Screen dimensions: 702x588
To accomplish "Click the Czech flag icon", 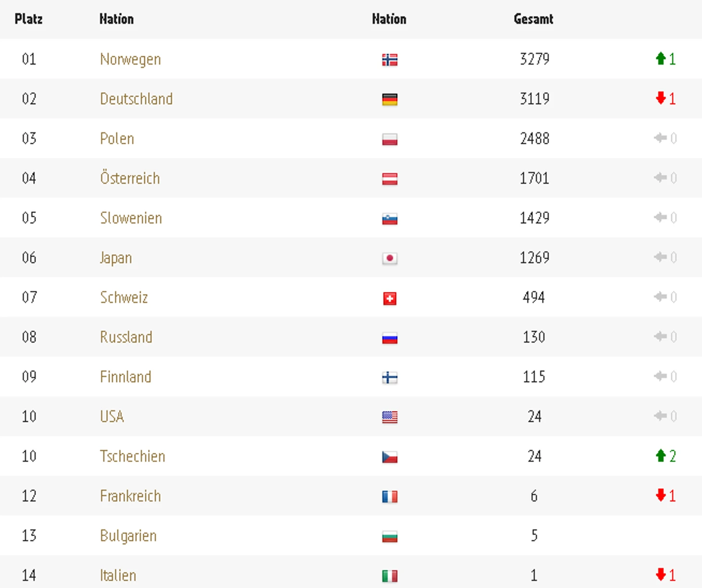I will click(389, 457).
